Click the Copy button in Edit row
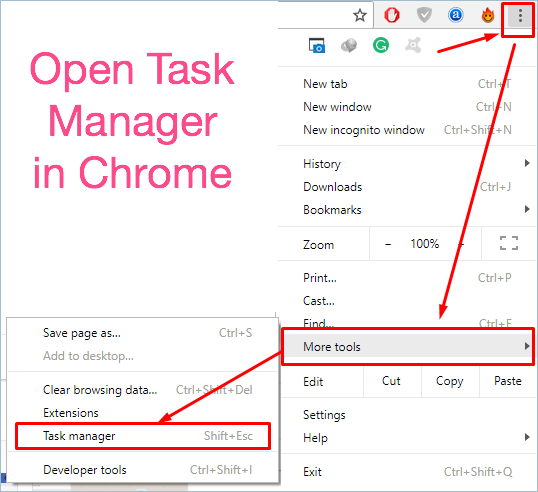This screenshot has height=492, width=538. pyautogui.click(x=449, y=381)
